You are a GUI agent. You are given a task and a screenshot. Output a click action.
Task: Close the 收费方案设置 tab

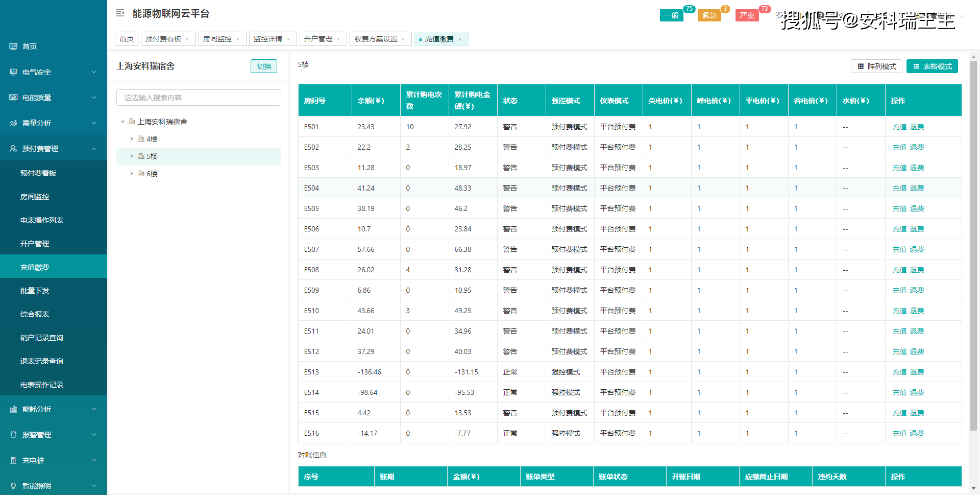(403, 39)
